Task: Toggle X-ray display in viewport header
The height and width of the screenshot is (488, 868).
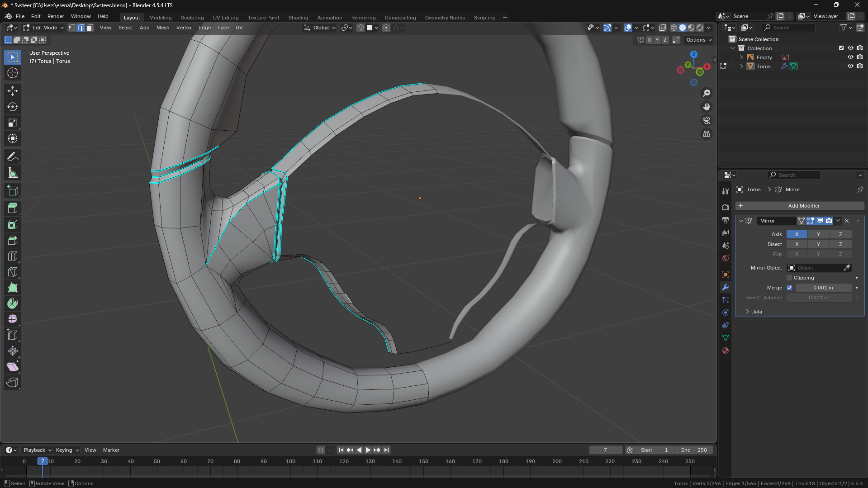Action: coord(662,28)
